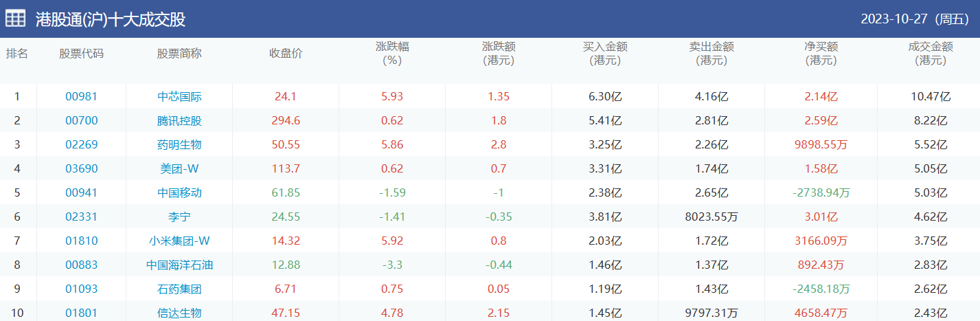Click the date 2023-10-27 (周五)
Screen dimensions: 980x321
(915, 19)
